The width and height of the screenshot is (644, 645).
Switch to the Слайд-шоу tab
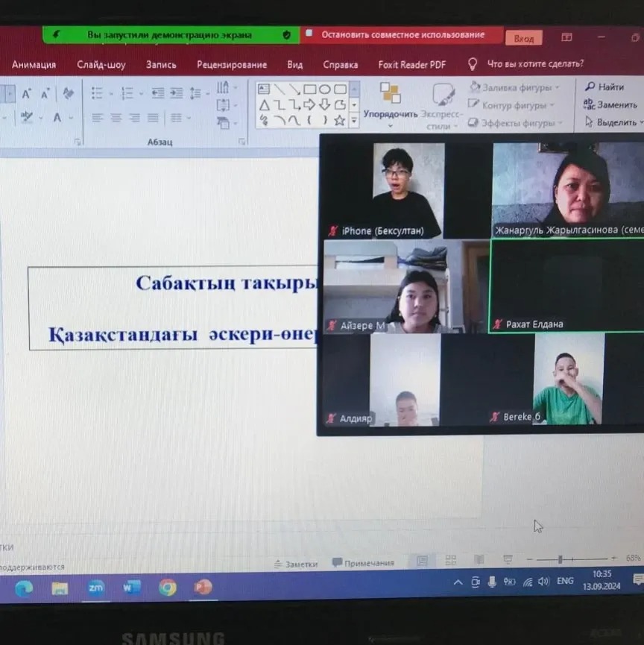click(101, 65)
